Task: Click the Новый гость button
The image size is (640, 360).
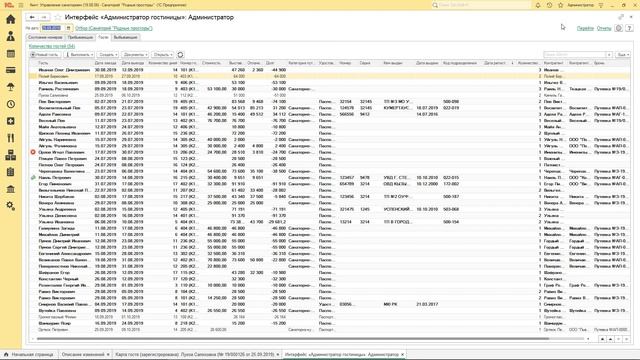Action: coord(45,54)
